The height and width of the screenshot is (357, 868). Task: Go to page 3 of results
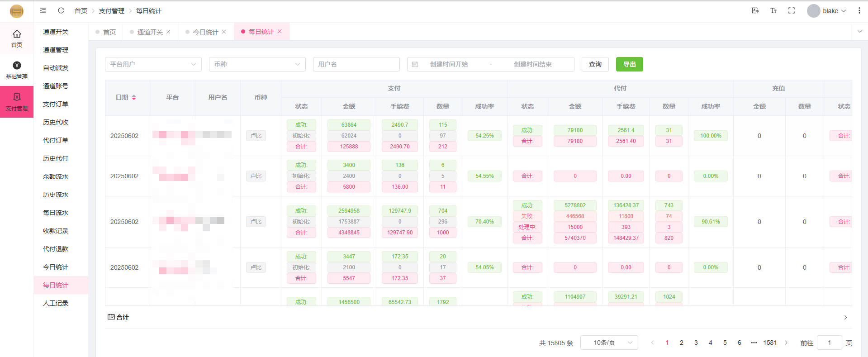point(696,343)
